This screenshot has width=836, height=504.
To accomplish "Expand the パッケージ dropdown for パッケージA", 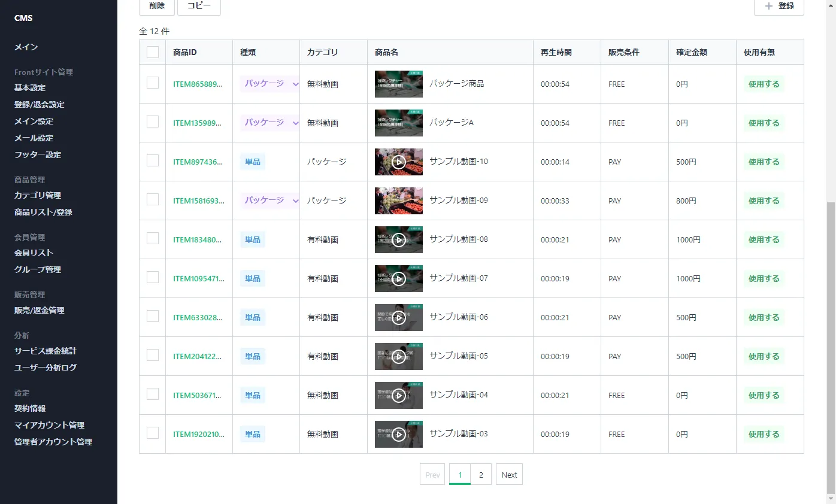I will click(x=295, y=123).
